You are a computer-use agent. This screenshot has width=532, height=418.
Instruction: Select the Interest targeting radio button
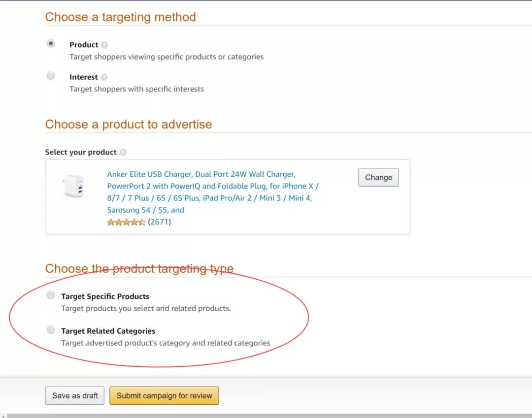coord(51,76)
